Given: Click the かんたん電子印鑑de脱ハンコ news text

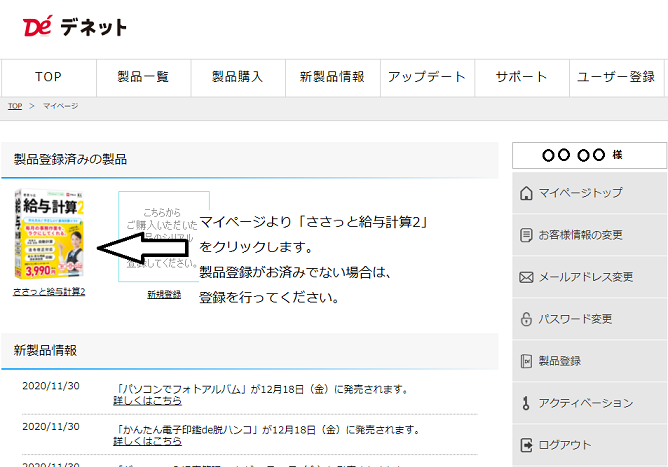Looking at the screenshot, I should [x=268, y=430].
